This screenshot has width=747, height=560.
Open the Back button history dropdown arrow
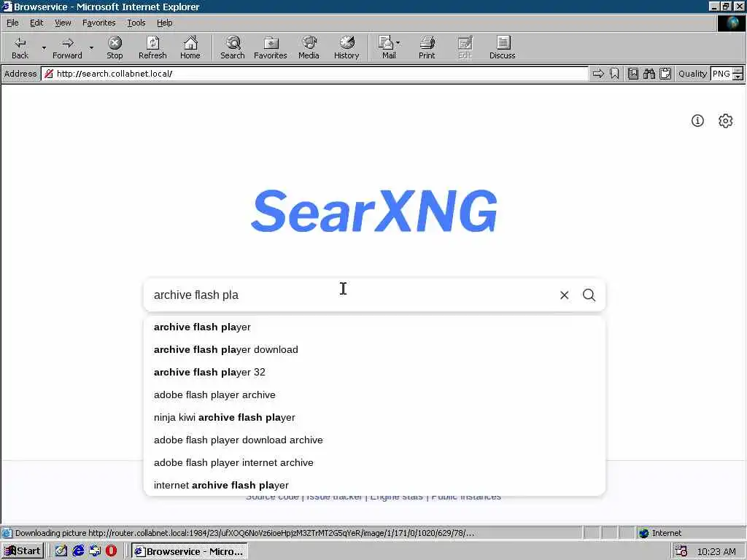tap(44, 47)
